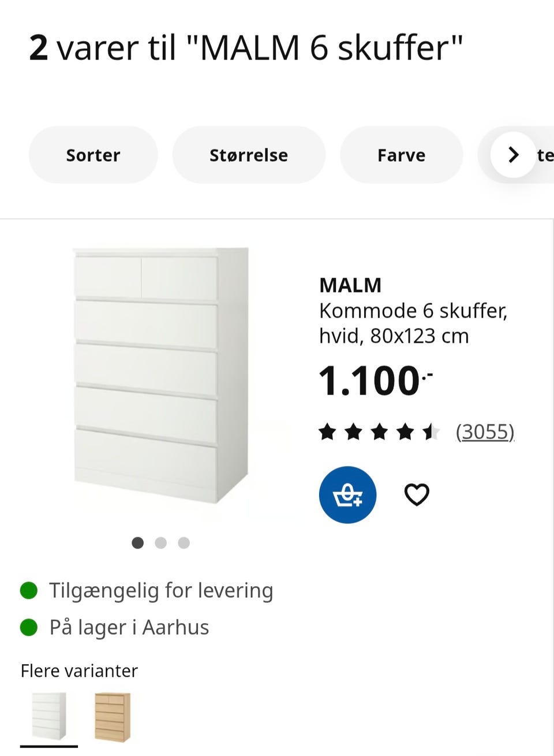Click the green availability dot for Aarhus stock

tap(29, 627)
